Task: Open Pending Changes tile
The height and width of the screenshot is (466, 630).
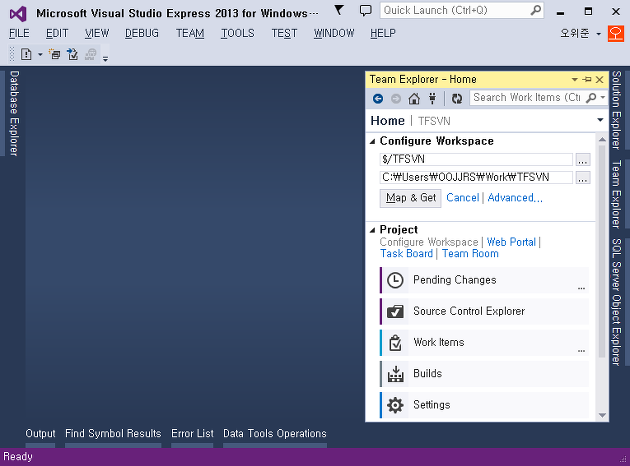Action: [x=484, y=280]
